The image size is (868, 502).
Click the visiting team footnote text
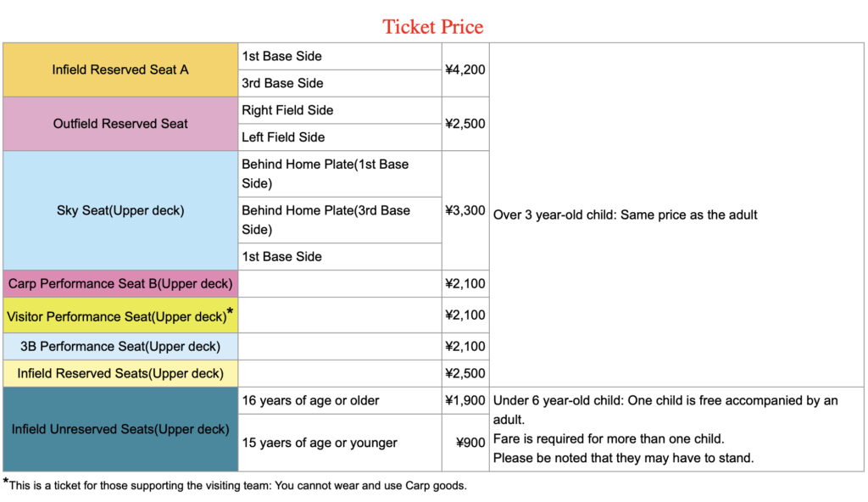(237, 486)
